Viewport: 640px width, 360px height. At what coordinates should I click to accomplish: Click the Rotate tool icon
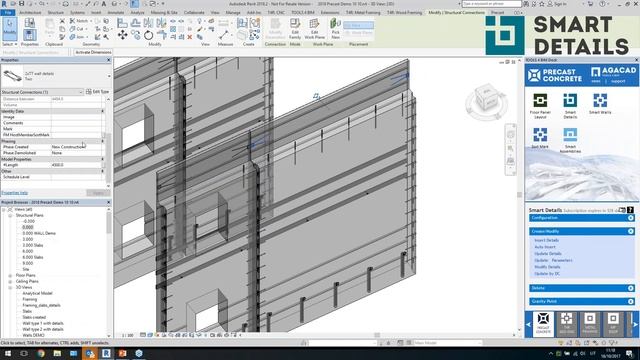[149, 36]
